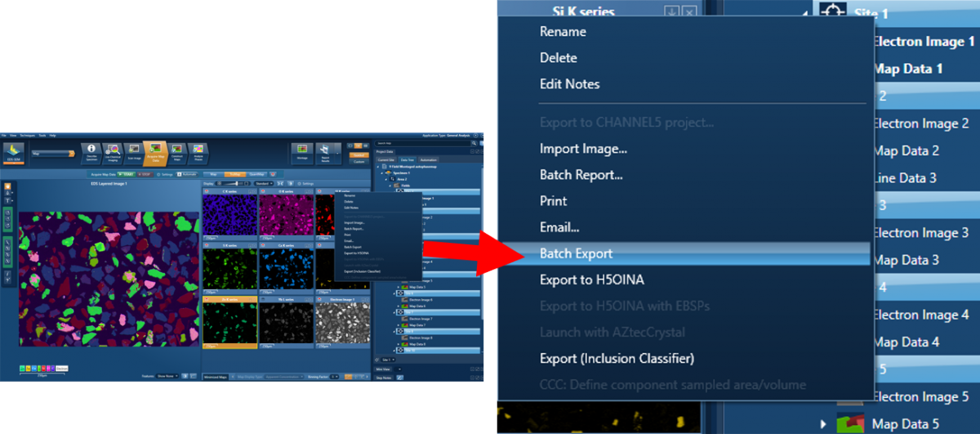Click the EDS-SEM technique icon
Screen dimensions: 980x434
tap(14, 150)
